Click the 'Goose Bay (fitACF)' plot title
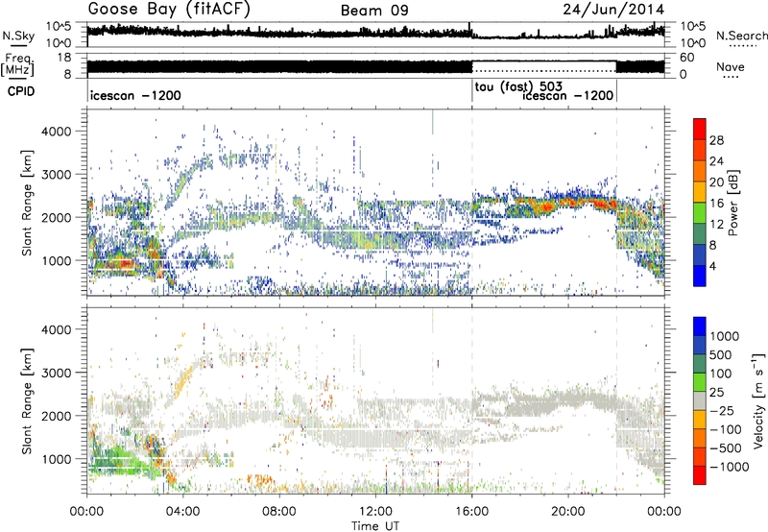The image size is (768, 532). [169, 10]
